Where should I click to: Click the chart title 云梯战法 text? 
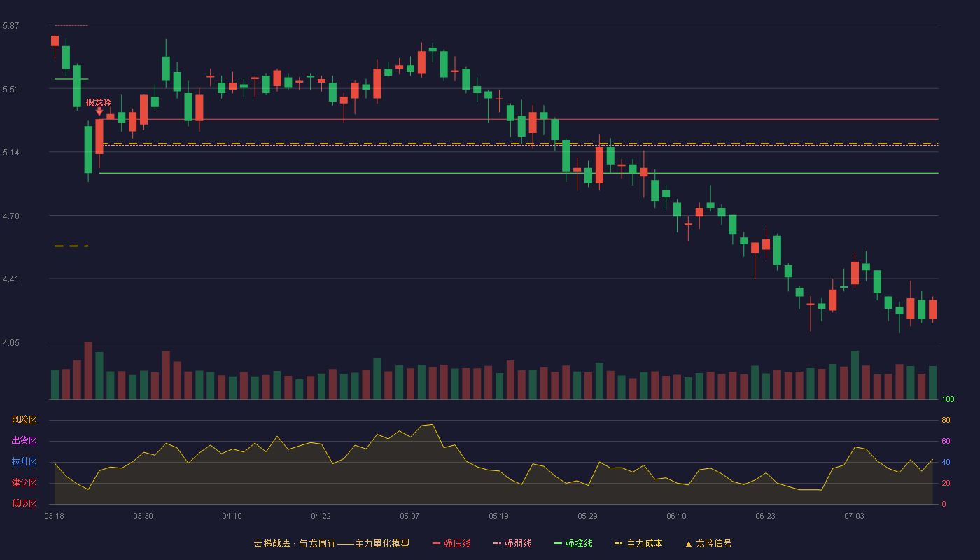point(272,543)
